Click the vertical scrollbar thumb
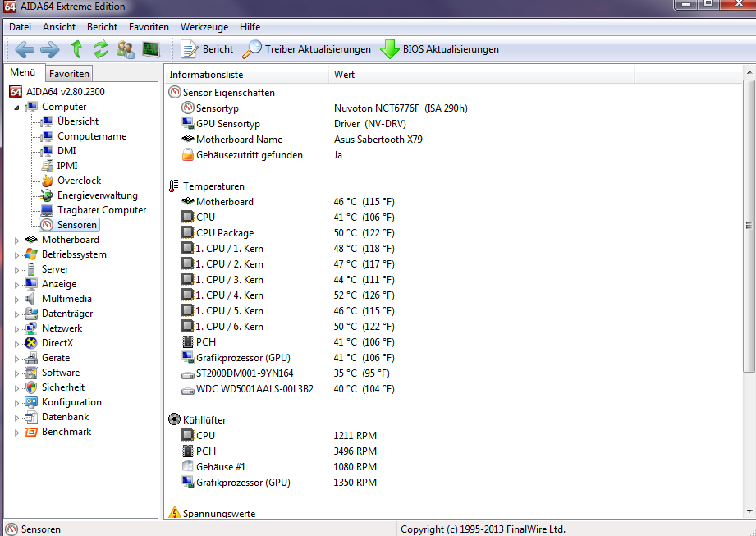756x536 pixels. tap(749, 226)
